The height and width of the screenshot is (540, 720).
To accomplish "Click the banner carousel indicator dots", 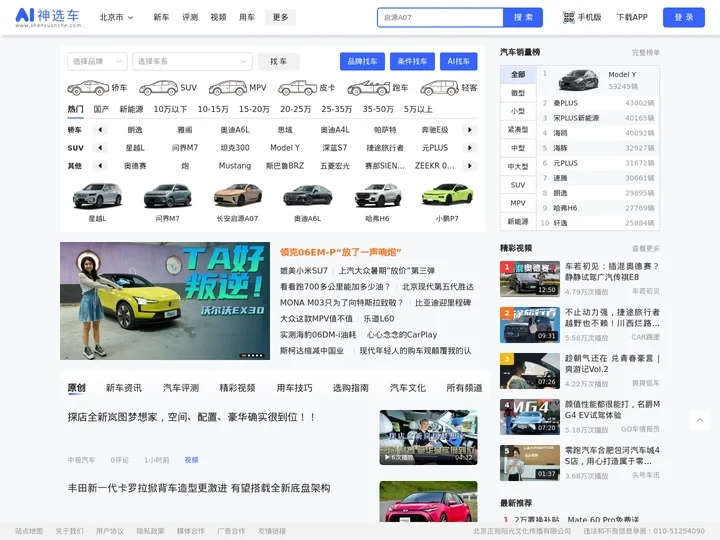I will point(252,355).
